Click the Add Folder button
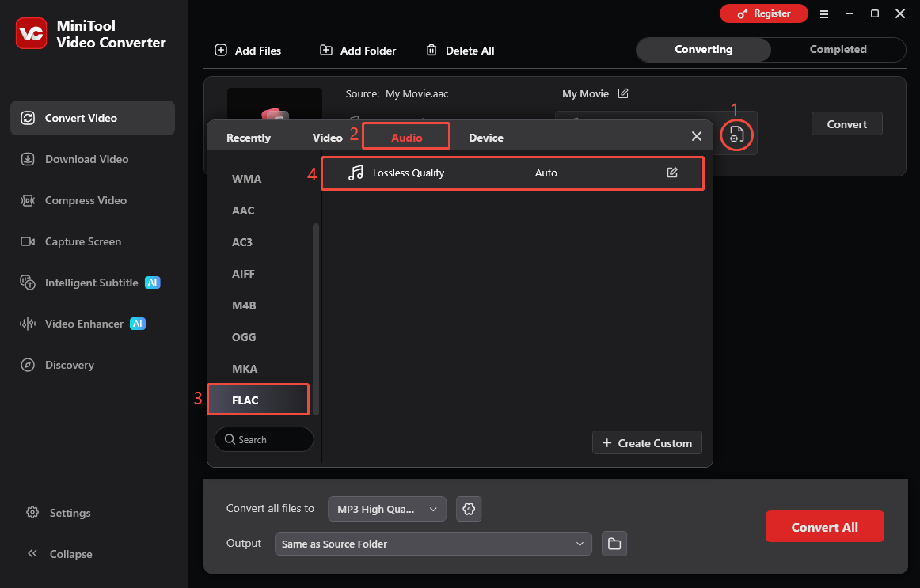 (x=357, y=51)
